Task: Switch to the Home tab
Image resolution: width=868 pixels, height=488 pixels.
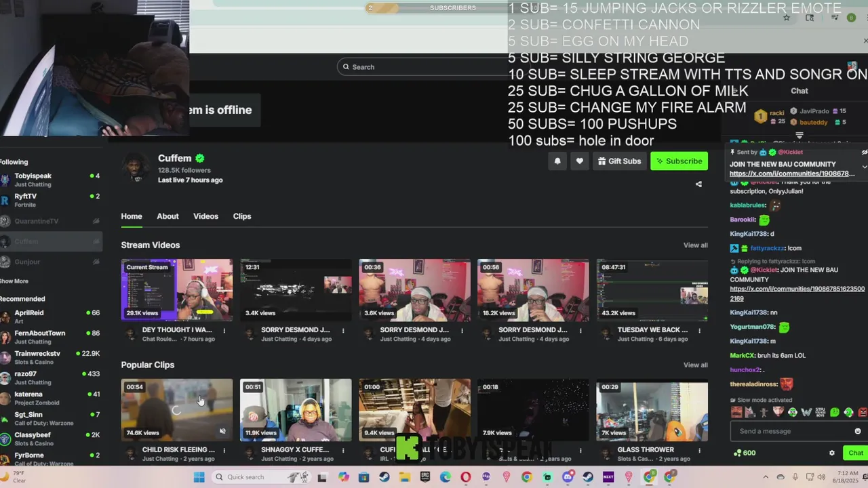Action: pyautogui.click(x=132, y=216)
